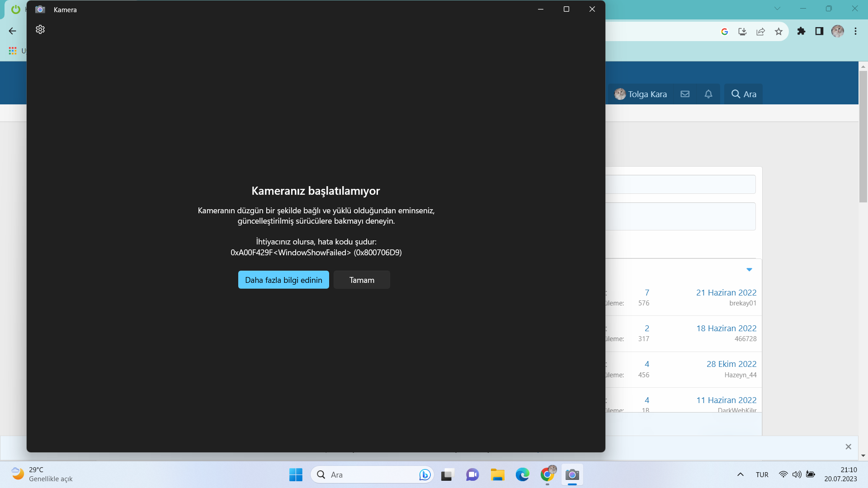The width and height of the screenshot is (868, 488).
Task: Open Chrome three-dot menu
Action: (x=855, y=31)
